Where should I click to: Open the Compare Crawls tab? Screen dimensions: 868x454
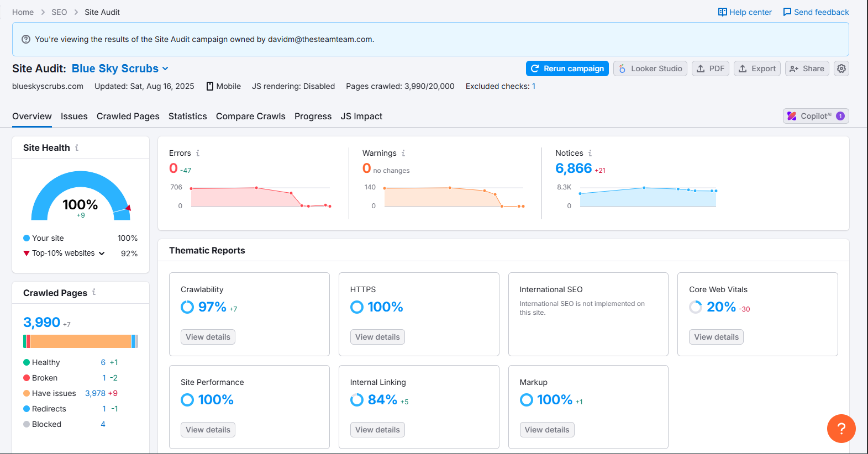click(x=251, y=117)
